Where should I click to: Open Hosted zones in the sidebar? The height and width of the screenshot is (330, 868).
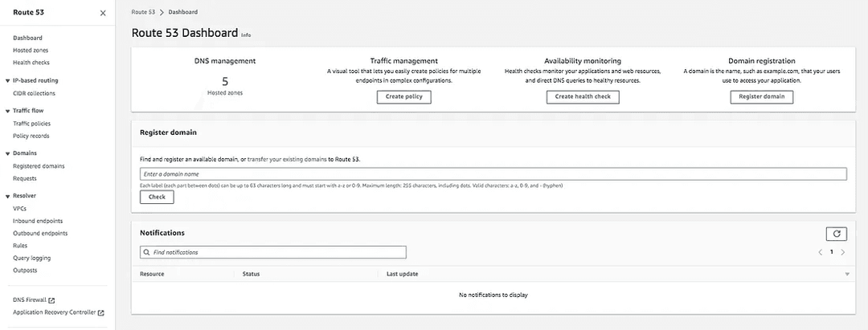(x=31, y=51)
